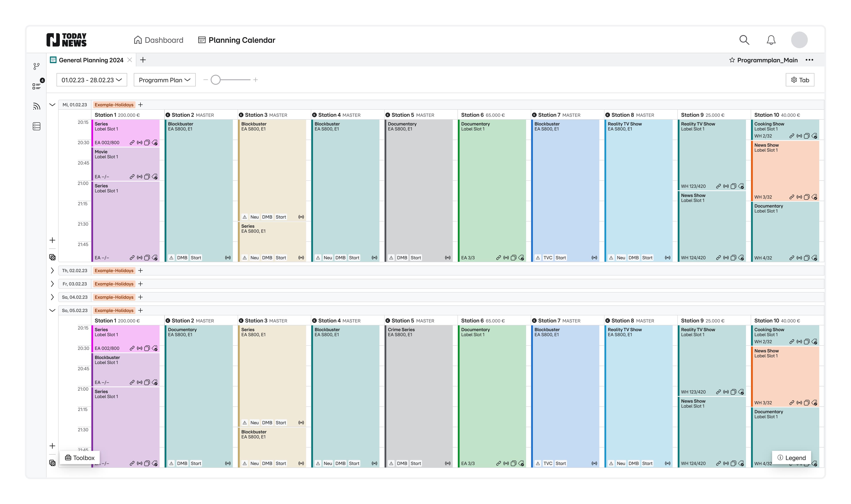Image resolution: width=851 pixels, height=504 pixels.
Task: Select General Planning 2024 tab
Action: pos(91,60)
